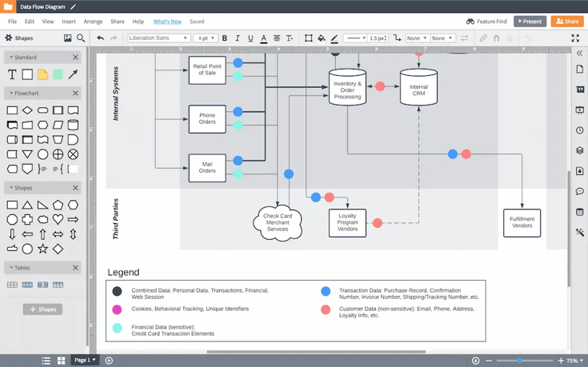Image resolution: width=588 pixels, height=367 pixels.
Task: Select the flowchart database cylinder shape
Action: click(73, 125)
